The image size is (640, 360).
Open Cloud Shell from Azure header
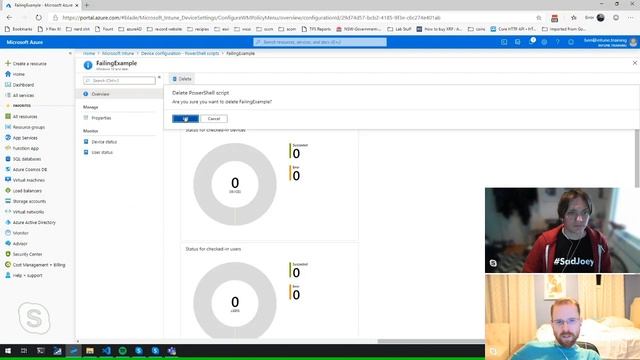pyautogui.click(x=504, y=42)
